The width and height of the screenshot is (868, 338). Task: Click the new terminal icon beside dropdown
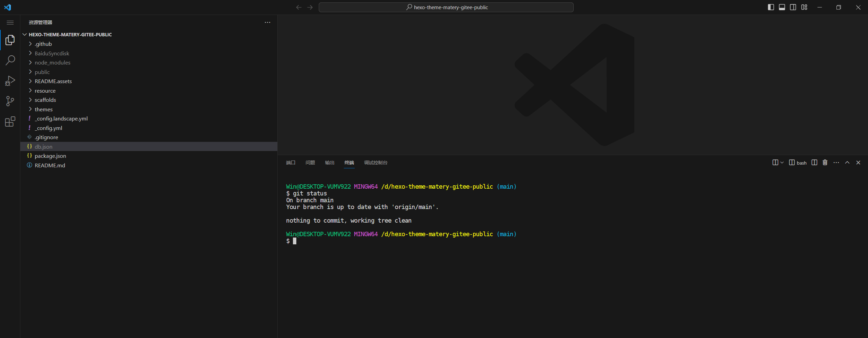coord(775,163)
